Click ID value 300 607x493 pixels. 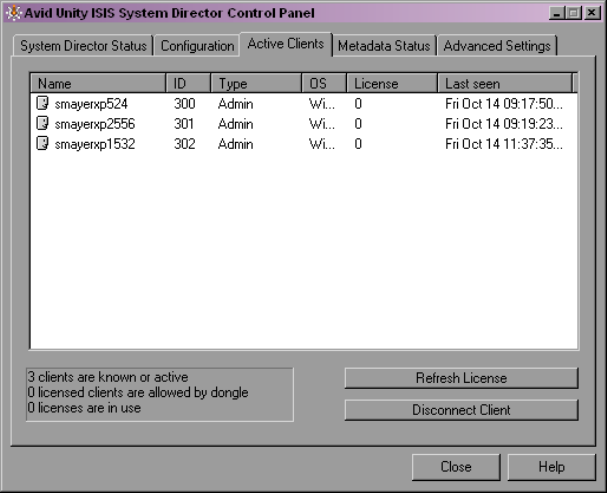[x=184, y=104]
